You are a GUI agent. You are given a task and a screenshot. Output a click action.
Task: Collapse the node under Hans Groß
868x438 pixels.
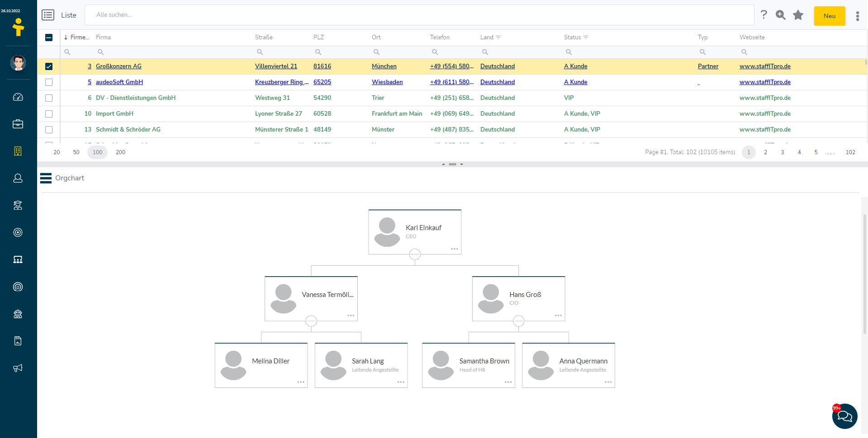[x=518, y=321]
